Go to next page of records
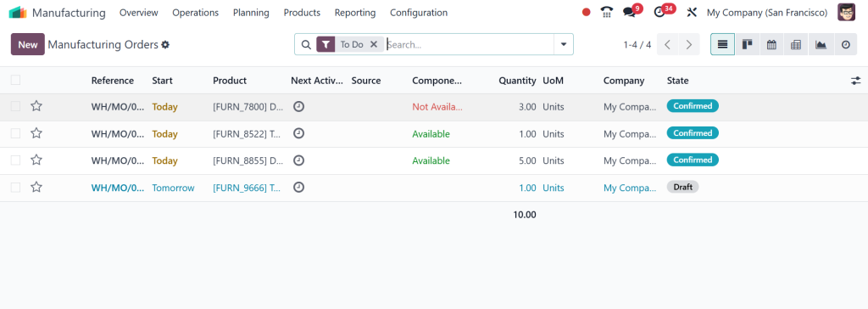Image resolution: width=868 pixels, height=309 pixels. 688,44
